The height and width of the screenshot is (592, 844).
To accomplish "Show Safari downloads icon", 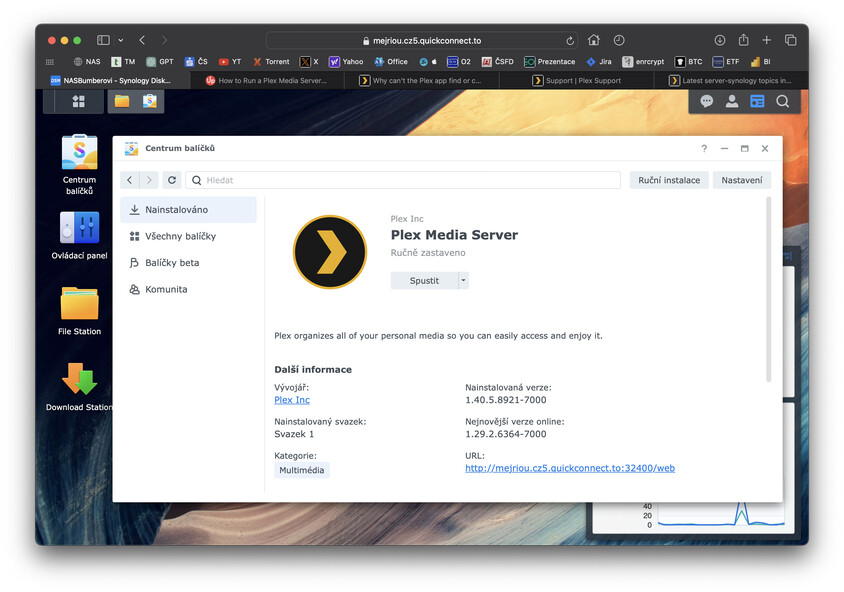I will click(720, 40).
